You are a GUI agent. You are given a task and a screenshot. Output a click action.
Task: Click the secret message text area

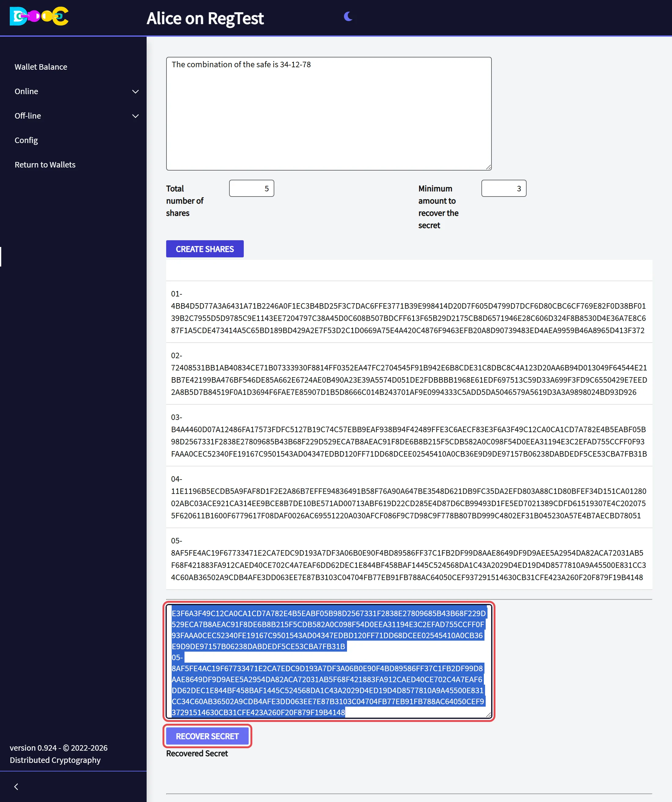(329, 114)
